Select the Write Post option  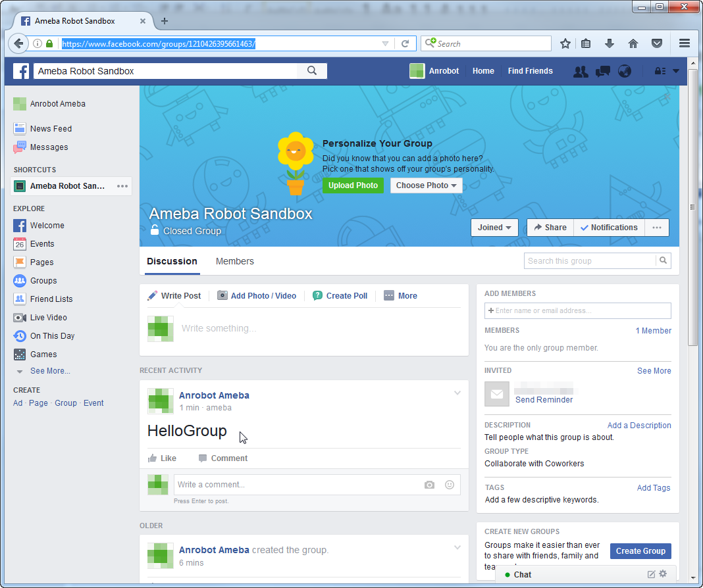pyautogui.click(x=175, y=295)
